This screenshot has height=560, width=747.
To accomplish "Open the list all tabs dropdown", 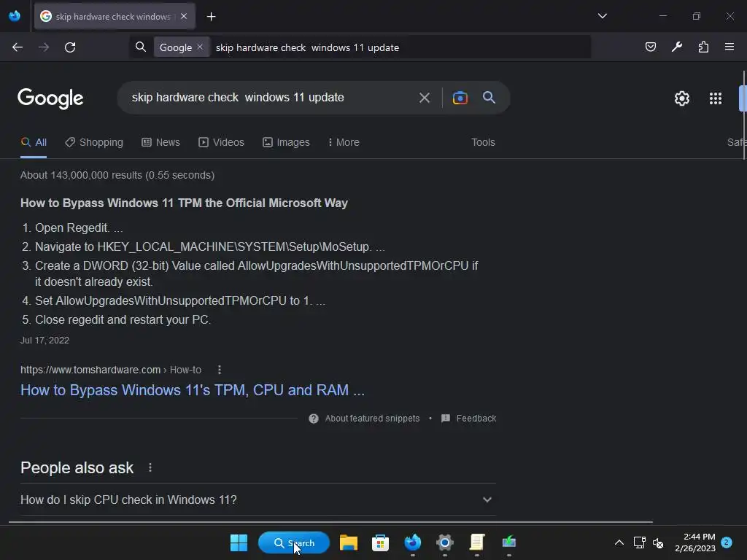I will [602, 16].
